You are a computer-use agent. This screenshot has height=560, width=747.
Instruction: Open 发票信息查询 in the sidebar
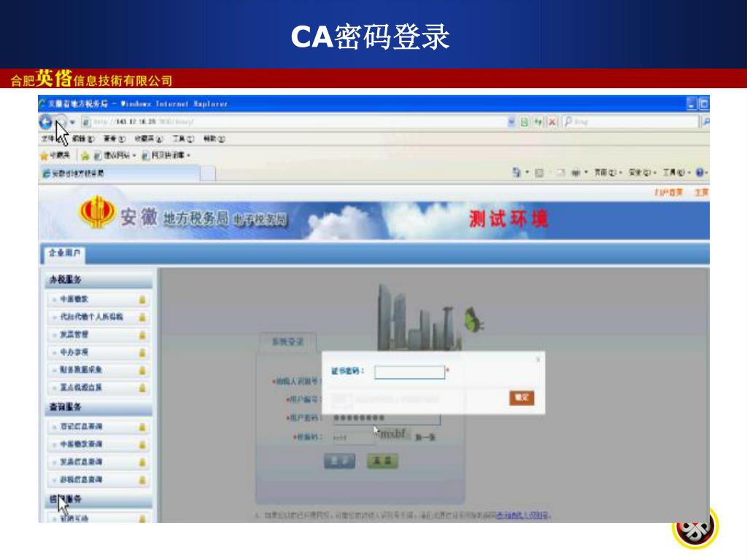tap(81, 462)
